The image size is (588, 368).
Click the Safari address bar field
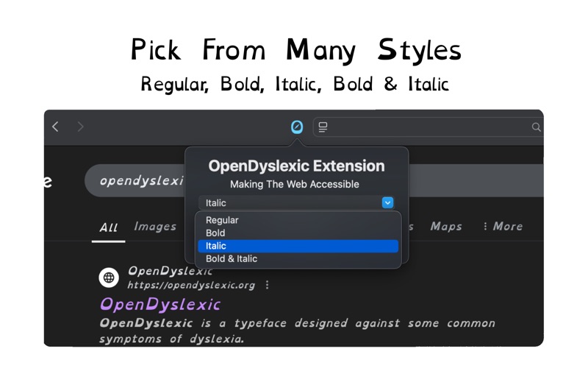pos(429,127)
